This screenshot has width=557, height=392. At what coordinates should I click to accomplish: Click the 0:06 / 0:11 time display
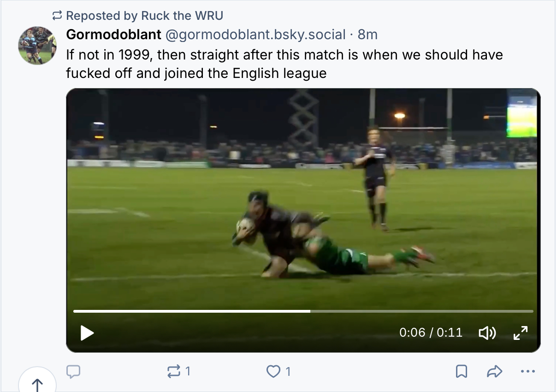[x=431, y=333]
